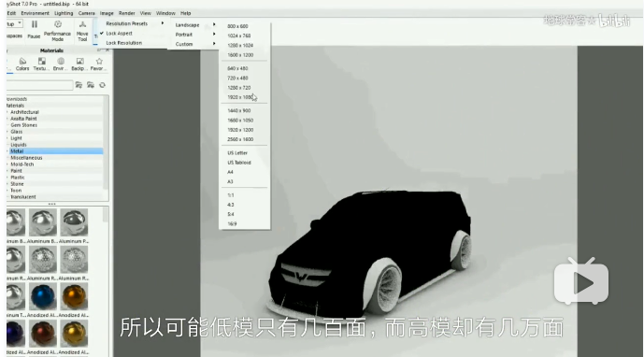
Task: Toggle Performance Mode in toolbar
Action: [58, 24]
